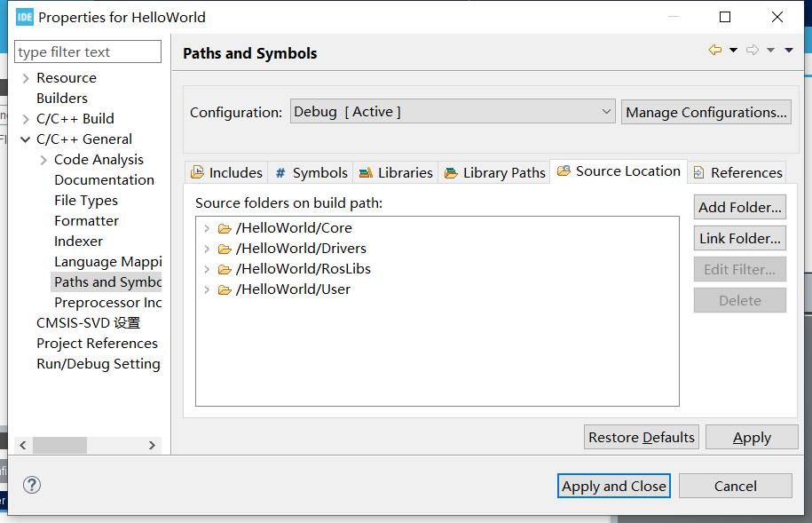
Task: Click Apply and Close button
Action: 614,486
